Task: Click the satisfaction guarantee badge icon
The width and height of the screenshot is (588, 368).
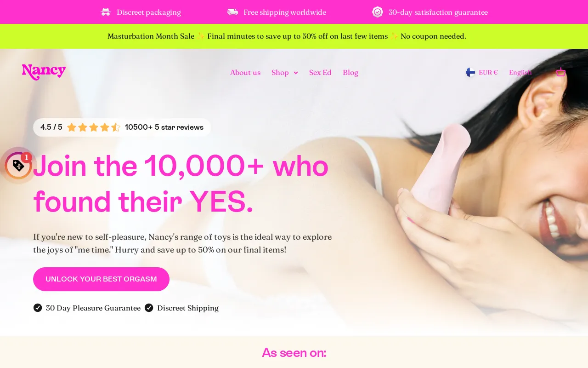Action: [378, 12]
